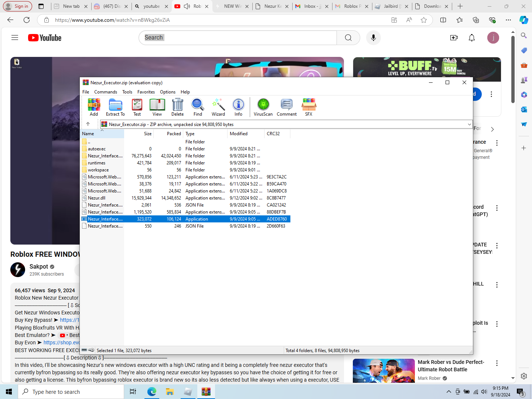Open WinRAR Tools menu
The image size is (532, 399).
(127, 92)
